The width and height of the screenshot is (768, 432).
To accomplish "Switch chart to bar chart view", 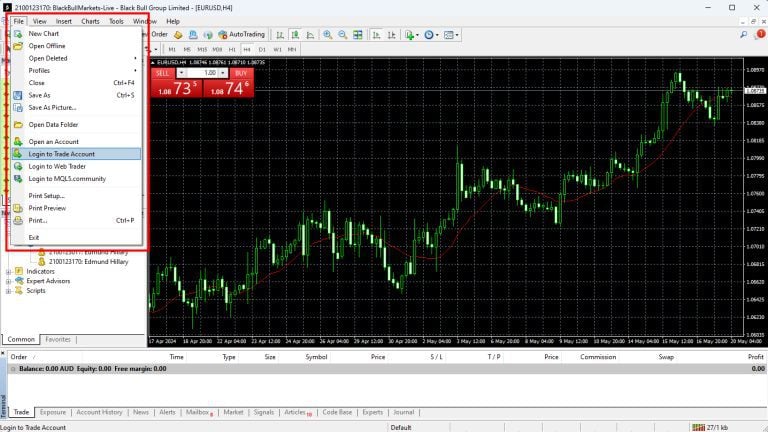I will point(278,34).
